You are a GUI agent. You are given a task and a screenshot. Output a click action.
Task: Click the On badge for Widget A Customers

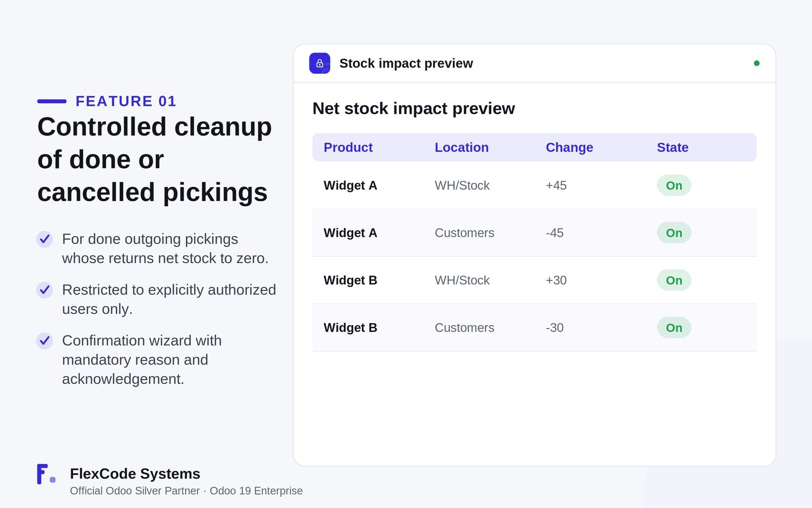[x=674, y=233]
